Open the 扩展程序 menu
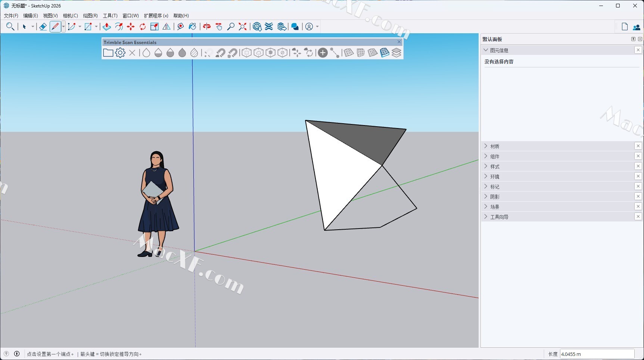Image resolution: width=644 pixels, height=360 pixels. [156, 16]
